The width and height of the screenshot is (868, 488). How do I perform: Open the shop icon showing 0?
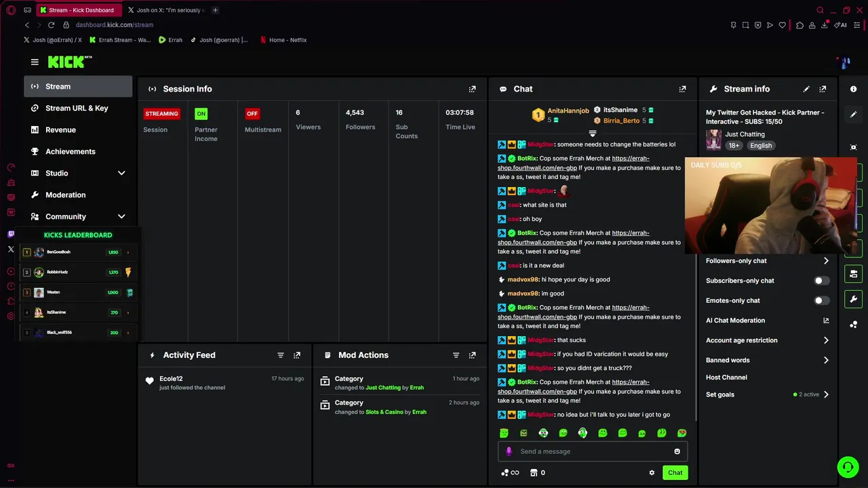[x=538, y=473]
